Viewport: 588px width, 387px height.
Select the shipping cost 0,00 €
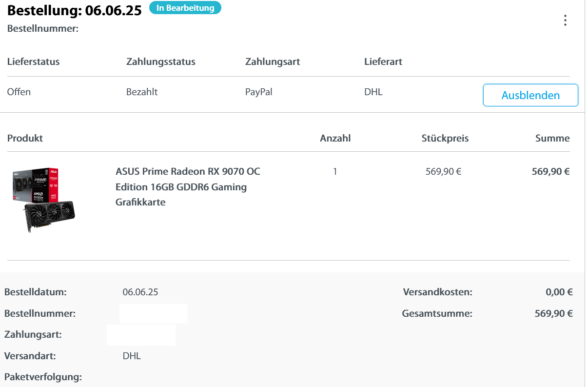click(x=559, y=292)
